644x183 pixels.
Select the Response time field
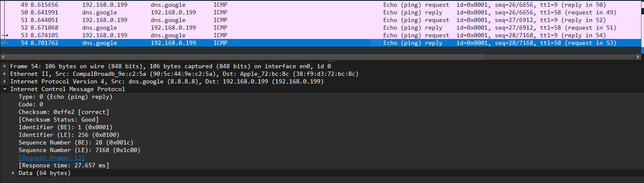[66, 166]
